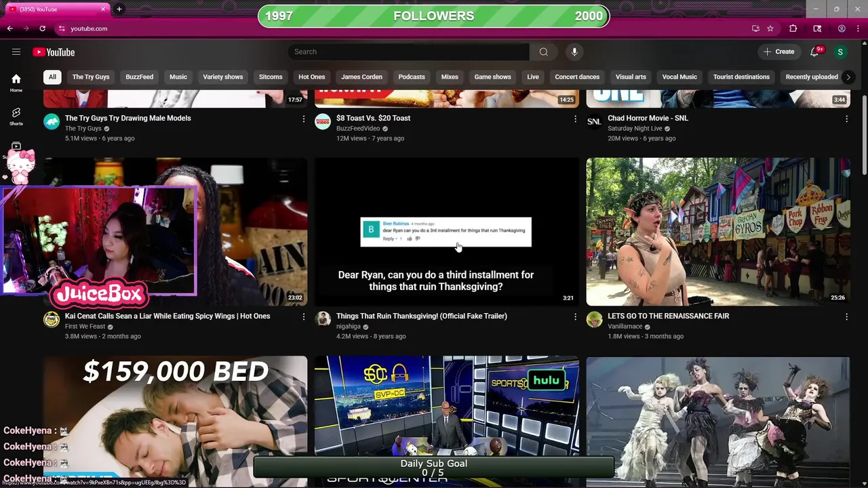
Task: Click browser back arrow
Action: click(9, 28)
